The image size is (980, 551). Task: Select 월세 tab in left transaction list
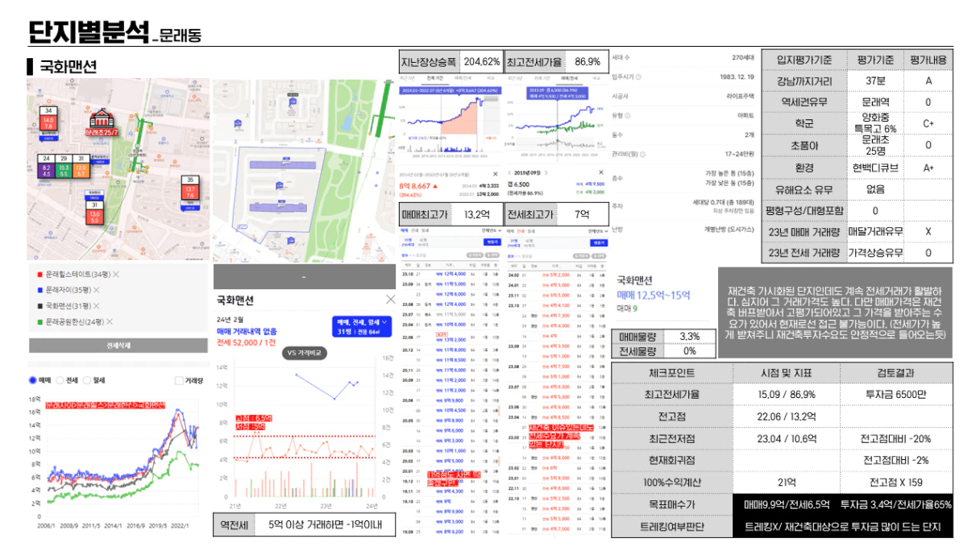point(425,230)
